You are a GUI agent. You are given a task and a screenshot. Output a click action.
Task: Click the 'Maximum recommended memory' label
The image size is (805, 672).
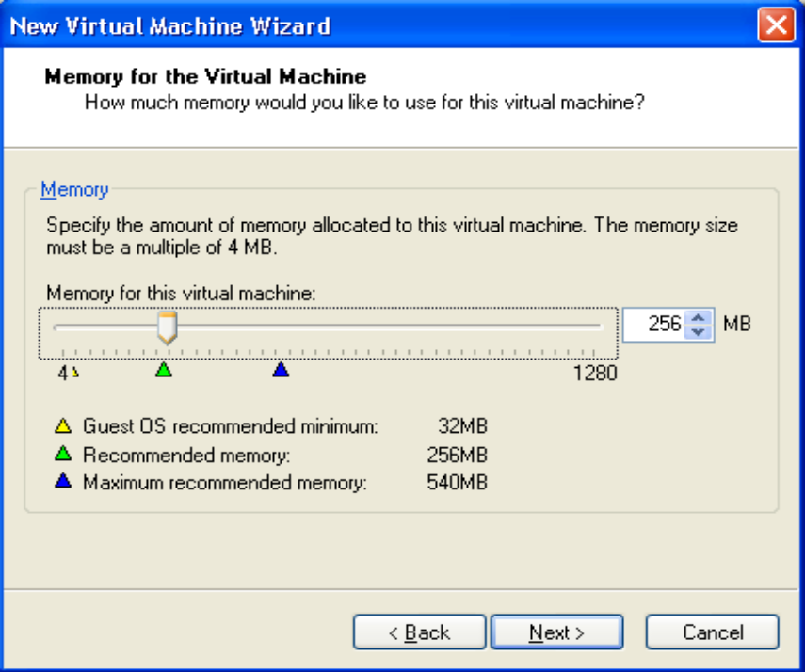tap(224, 484)
